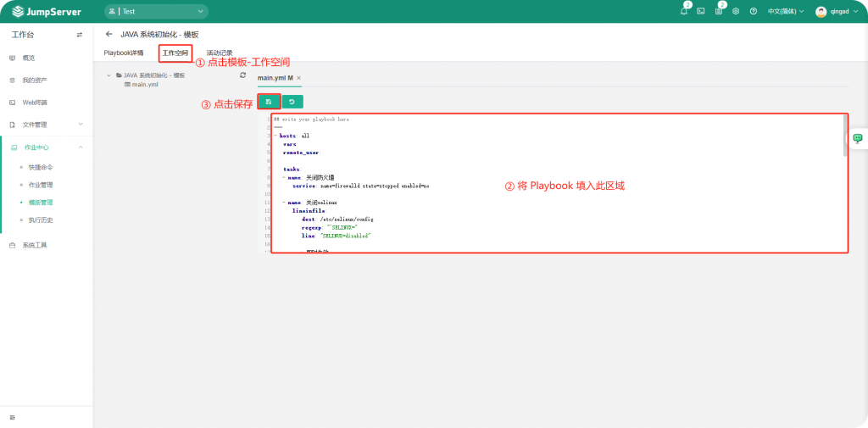Open the green chat support widget

pos(858,138)
